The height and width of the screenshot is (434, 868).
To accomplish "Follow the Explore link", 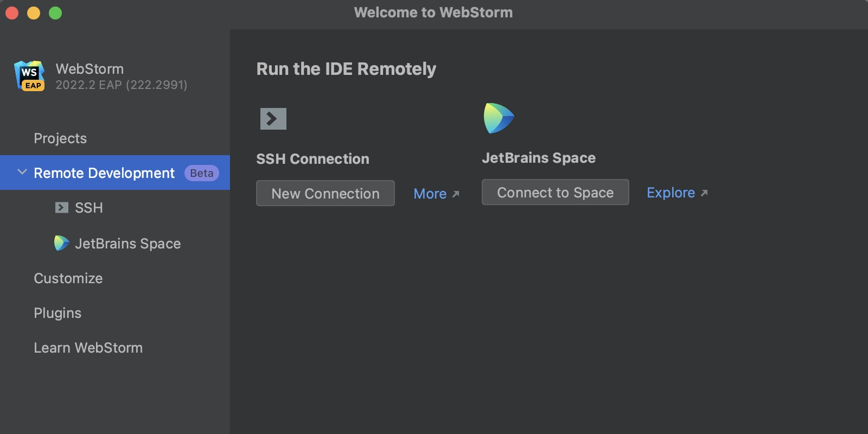I will (x=671, y=193).
